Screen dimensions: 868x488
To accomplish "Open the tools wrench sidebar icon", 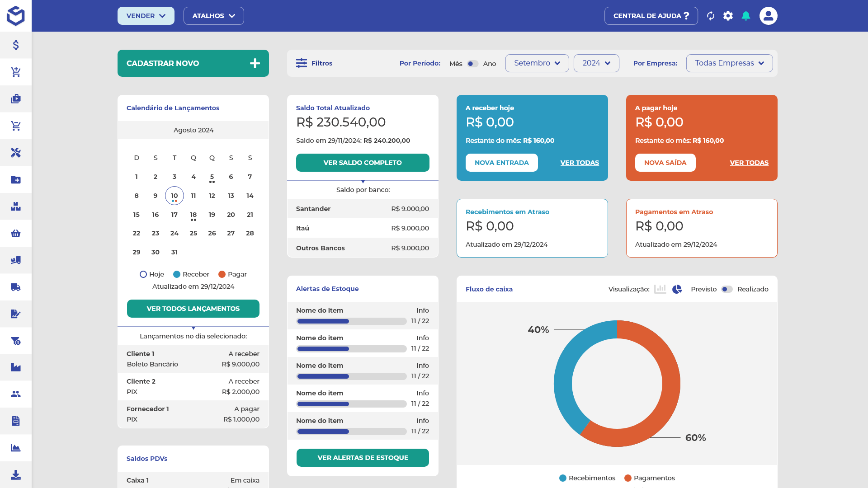I will [x=16, y=153].
